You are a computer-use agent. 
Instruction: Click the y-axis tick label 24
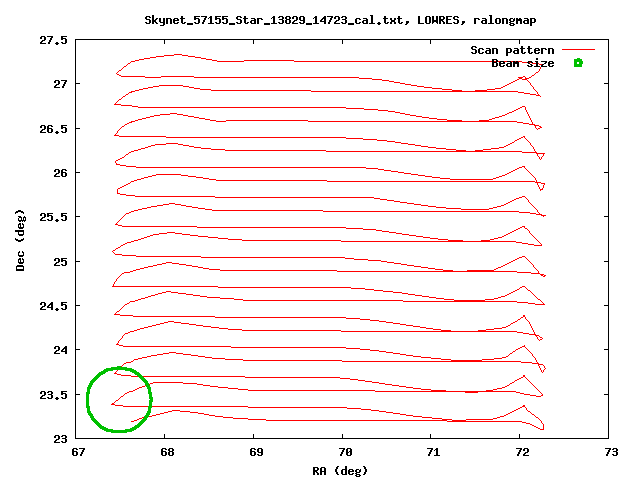(60, 350)
